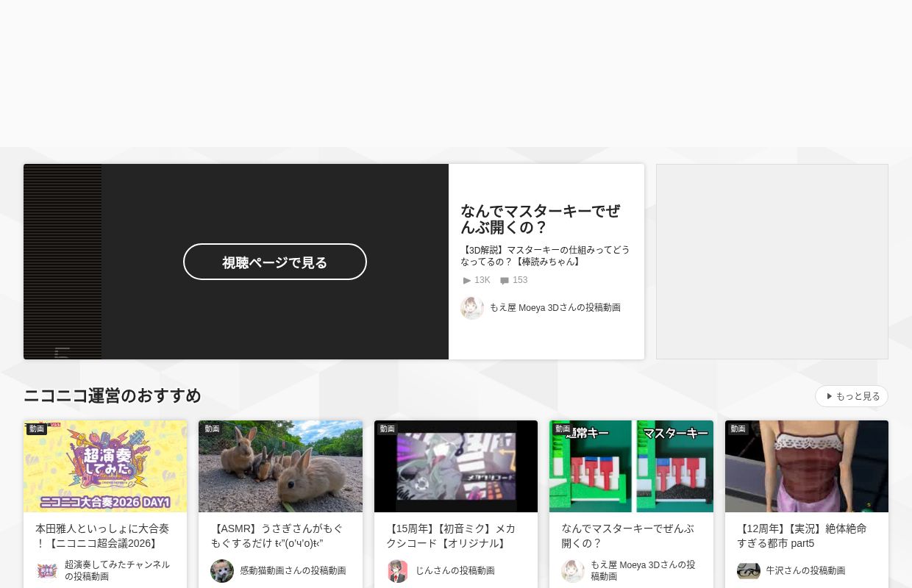
Task: Open title 【15周年】【初音ミク】メカクシコード
Action: click(x=450, y=536)
